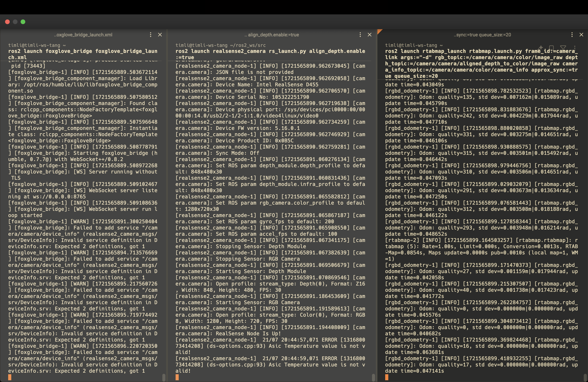Click the orange scrollbar marker in the realsense pane
588x382 pixels.
pyautogui.click(x=177, y=378)
